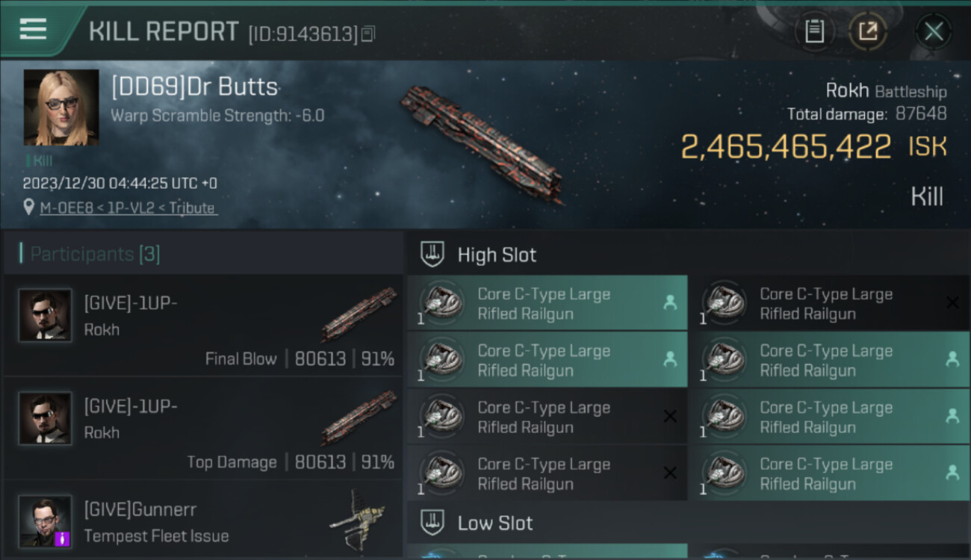Share the kill report externally

click(868, 31)
